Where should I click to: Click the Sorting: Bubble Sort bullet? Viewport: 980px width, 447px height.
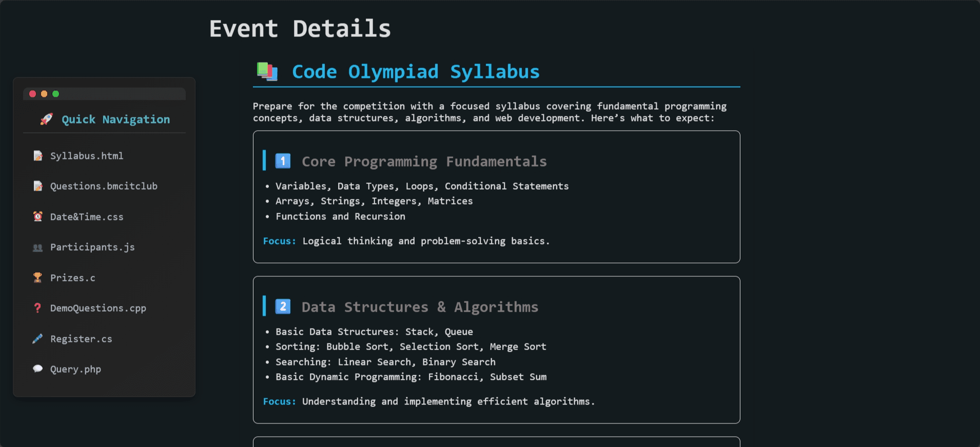tap(410, 347)
